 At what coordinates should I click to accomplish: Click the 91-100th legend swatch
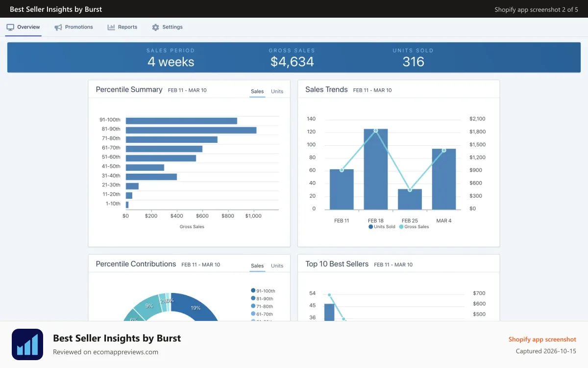253,290
